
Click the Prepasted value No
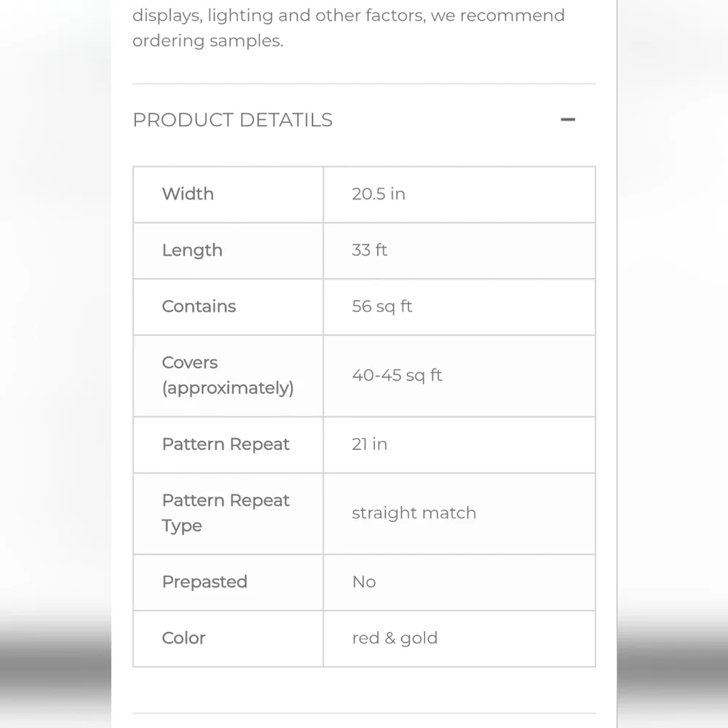(364, 582)
